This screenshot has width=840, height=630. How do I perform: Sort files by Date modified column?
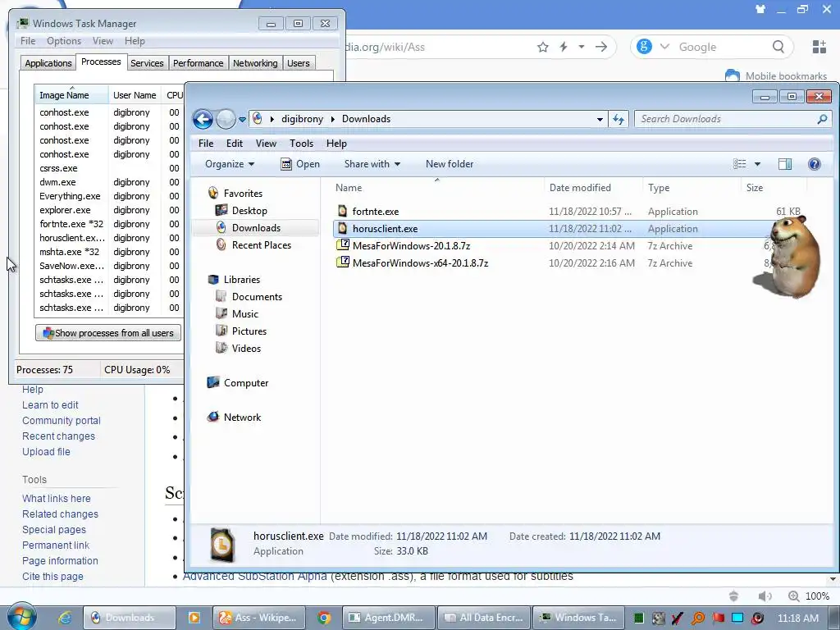point(580,188)
